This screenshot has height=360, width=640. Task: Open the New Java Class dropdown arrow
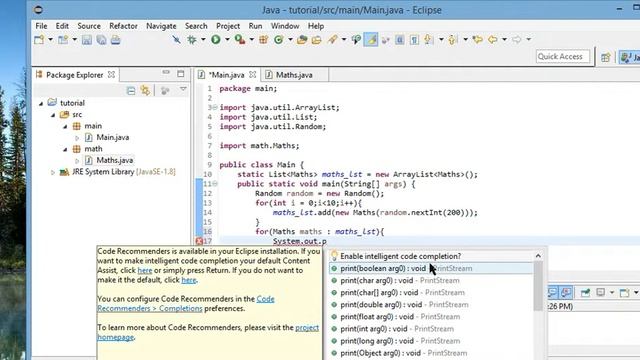pyautogui.click(x=290, y=40)
